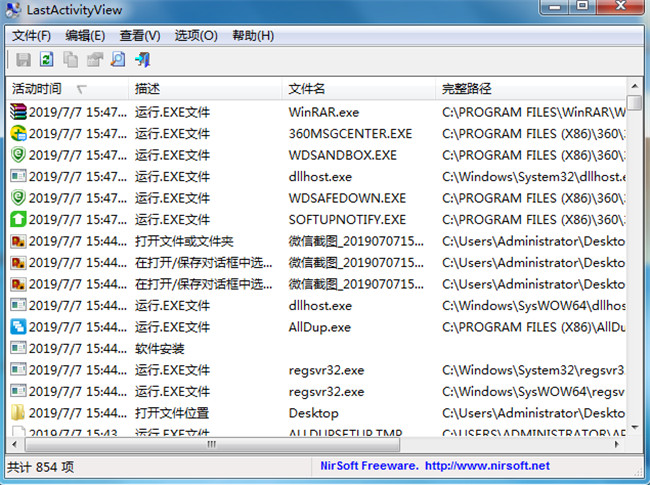
Task: Click the horizontal scrollbar thumb
Action: 212,444
